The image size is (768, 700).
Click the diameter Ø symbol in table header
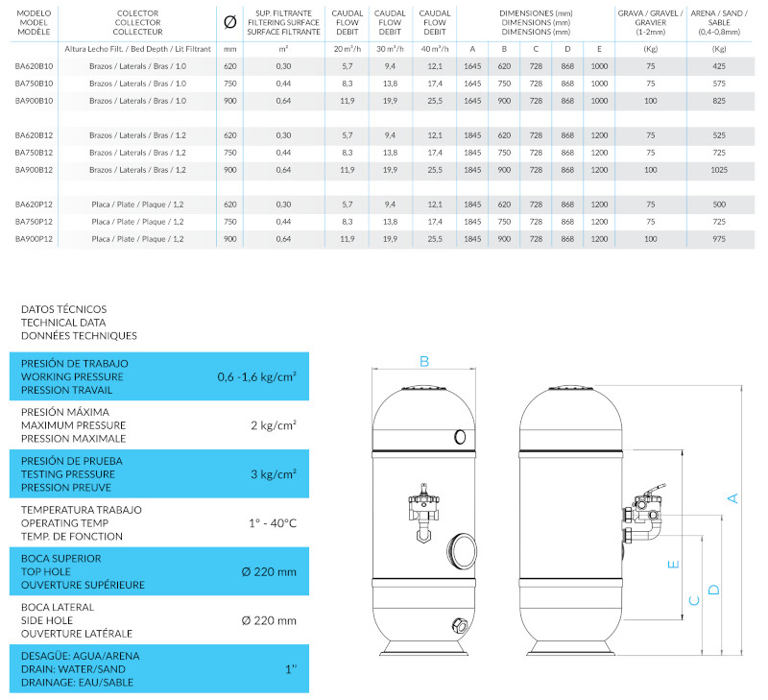(229, 22)
